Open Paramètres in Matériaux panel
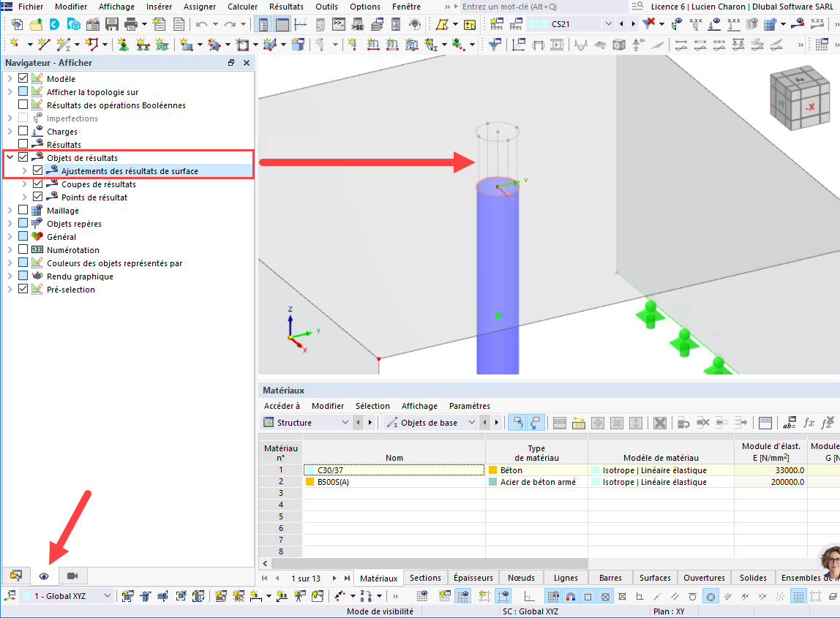The image size is (840, 618). 469,406
